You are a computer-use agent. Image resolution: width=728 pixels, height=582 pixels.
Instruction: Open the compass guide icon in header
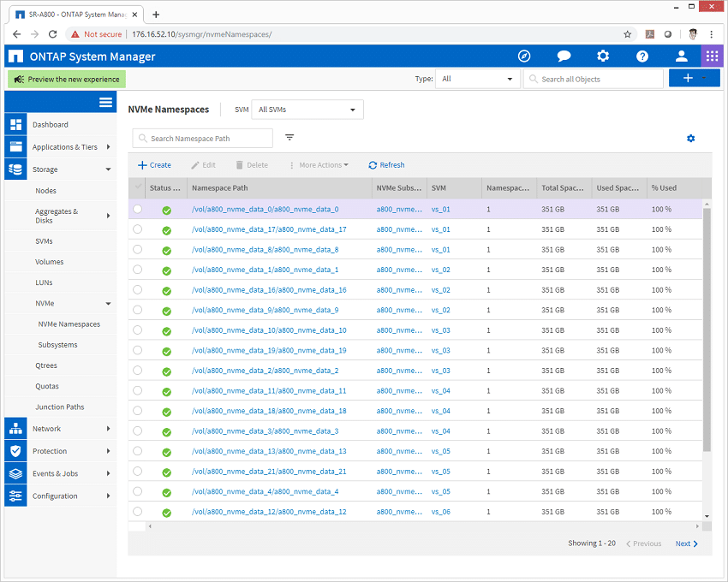524,56
